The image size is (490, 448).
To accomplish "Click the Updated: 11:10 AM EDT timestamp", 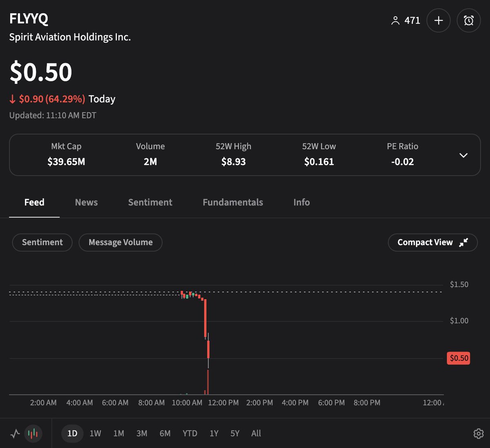I will pyautogui.click(x=53, y=115).
